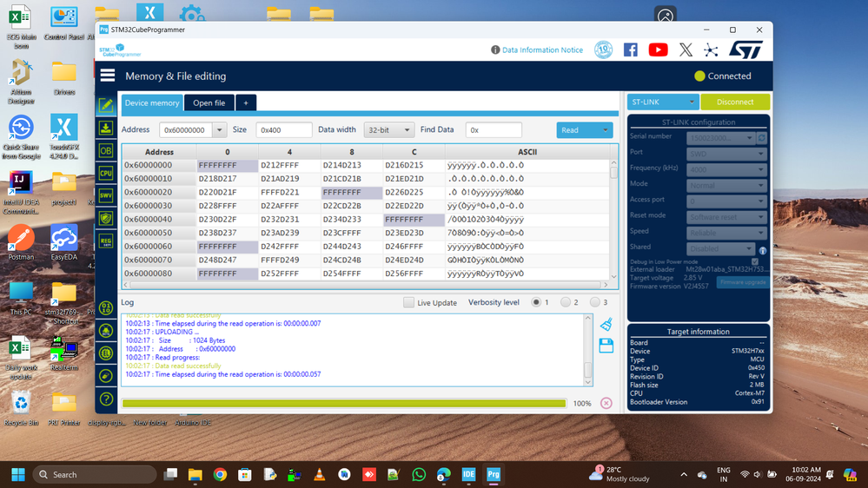868x488 pixels.
Task: Open the REG registers icon
Action: [106, 241]
